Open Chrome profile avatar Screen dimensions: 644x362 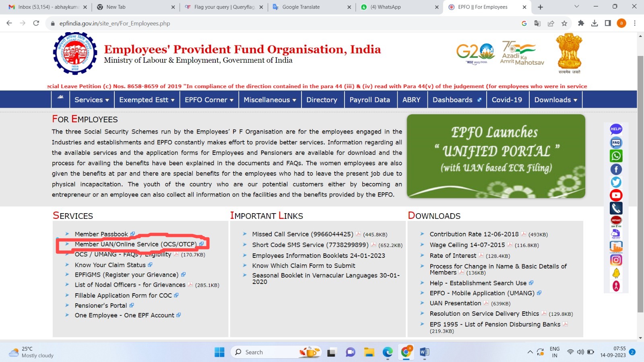(x=621, y=23)
